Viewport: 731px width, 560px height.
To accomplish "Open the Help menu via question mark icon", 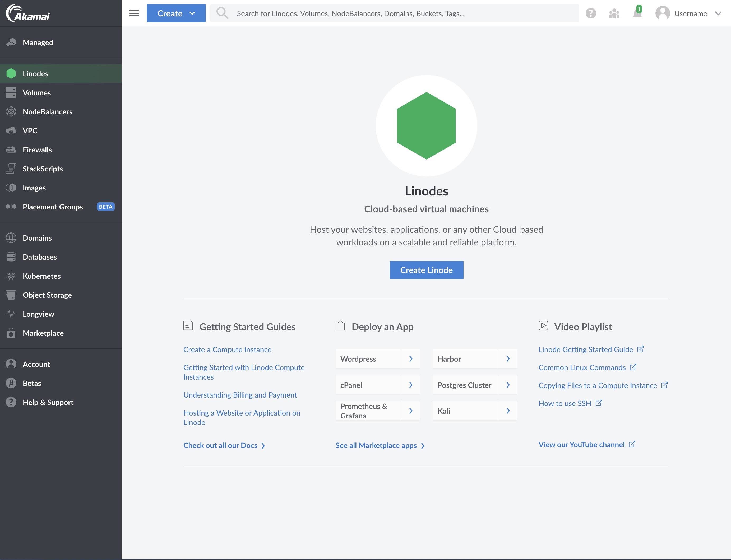I will point(591,13).
